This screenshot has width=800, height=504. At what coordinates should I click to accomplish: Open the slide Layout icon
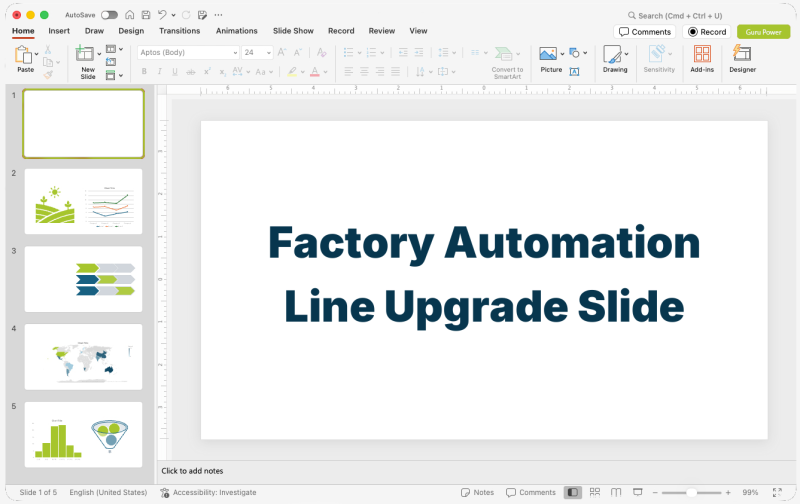click(x=111, y=49)
